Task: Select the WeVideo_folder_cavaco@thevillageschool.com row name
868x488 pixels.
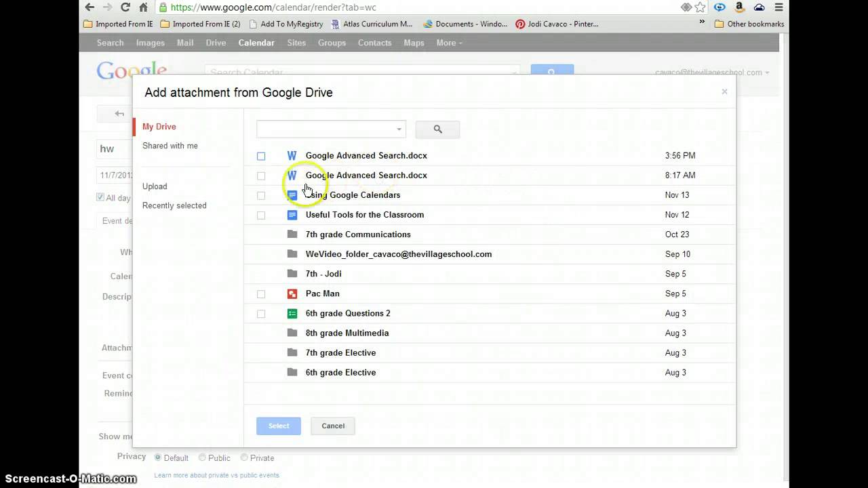Action: coord(399,254)
